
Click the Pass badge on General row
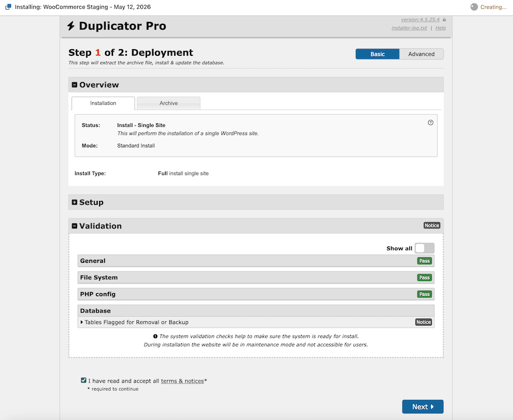pyautogui.click(x=424, y=261)
